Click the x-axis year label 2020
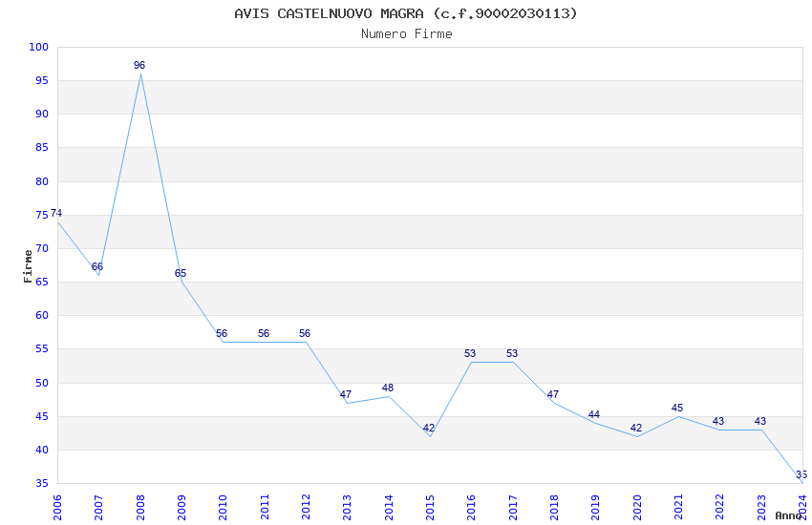Image resolution: width=812 pixels, height=525 pixels. tap(637, 508)
